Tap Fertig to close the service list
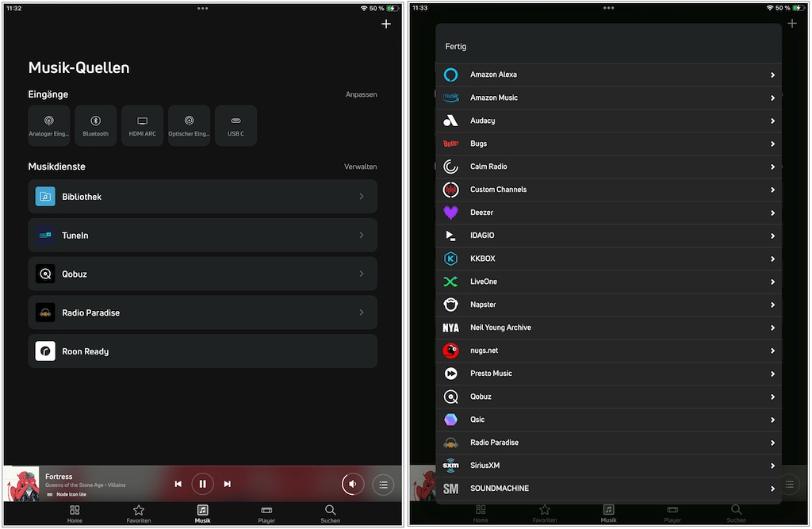Viewport: 812px width, 529px height. click(456, 47)
